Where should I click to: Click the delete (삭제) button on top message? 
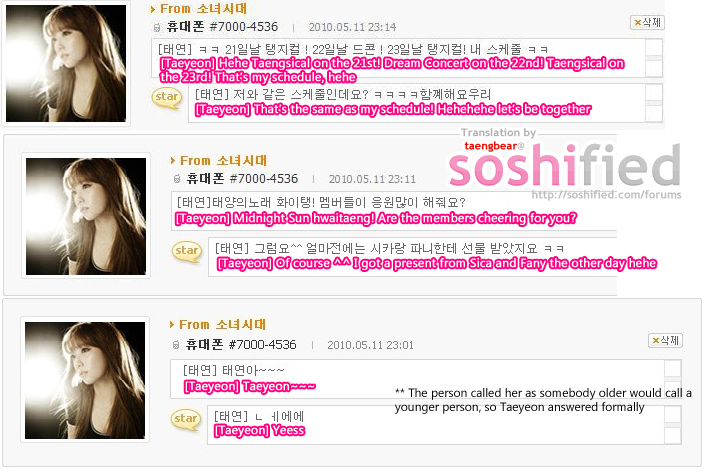point(647,22)
